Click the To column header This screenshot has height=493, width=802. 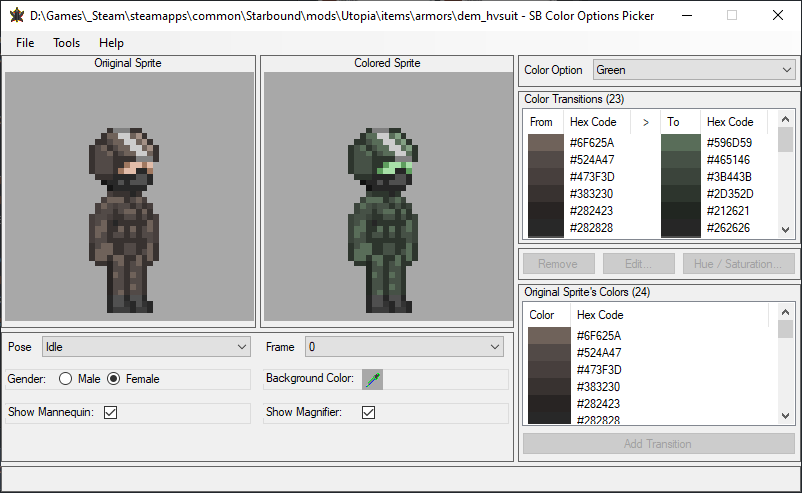tap(681, 122)
